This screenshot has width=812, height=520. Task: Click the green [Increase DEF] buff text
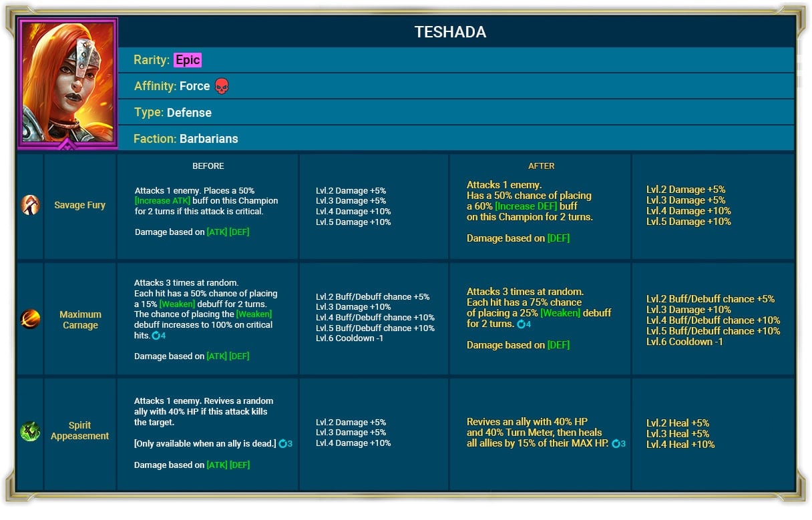point(526,206)
